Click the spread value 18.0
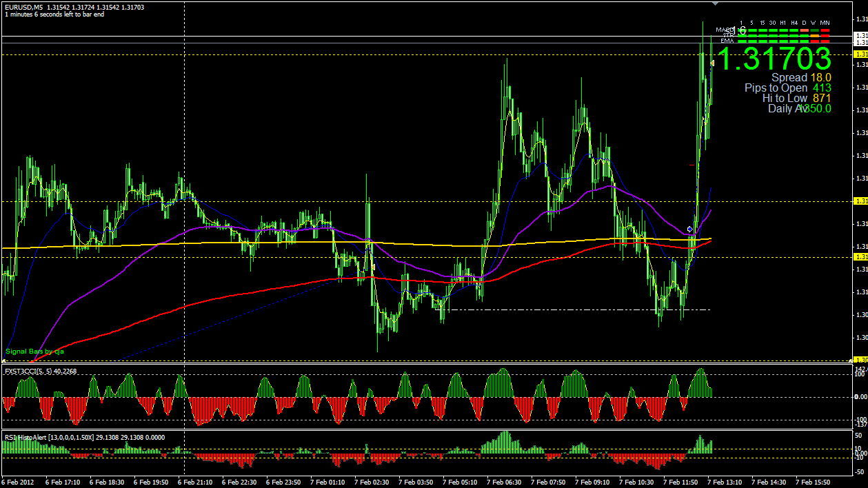Viewport: 868px width, 488px height. click(x=821, y=78)
